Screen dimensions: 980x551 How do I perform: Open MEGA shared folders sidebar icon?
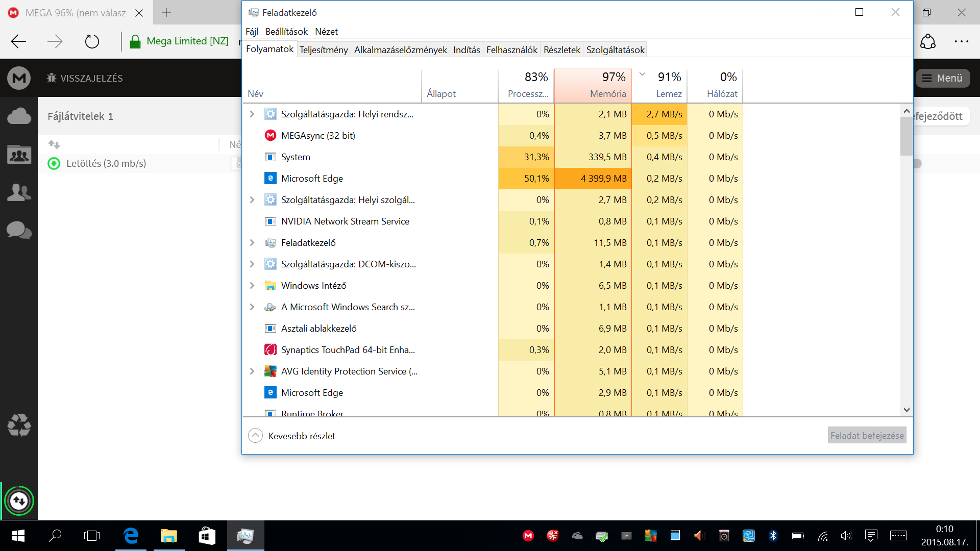tap(19, 155)
